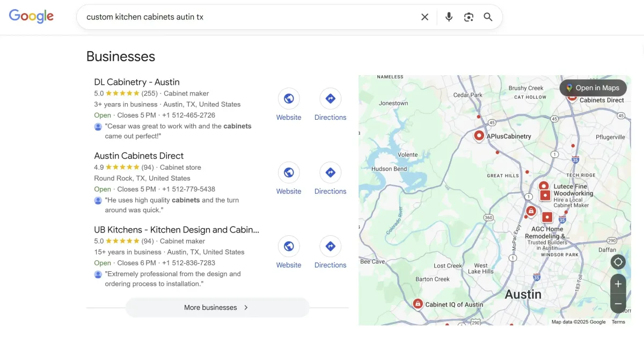The width and height of the screenshot is (644, 341).
Task: Click the (255) review count
Action: (150, 93)
